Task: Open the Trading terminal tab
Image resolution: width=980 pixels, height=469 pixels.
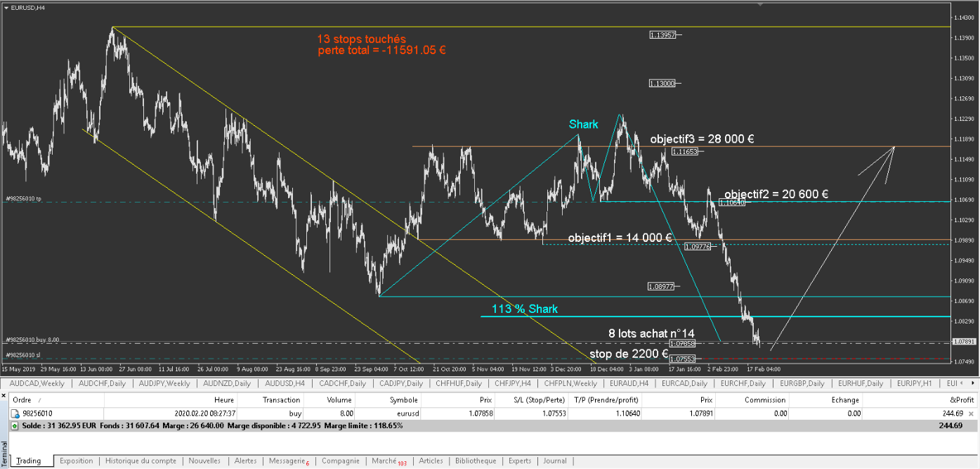Action: point(29,461)
